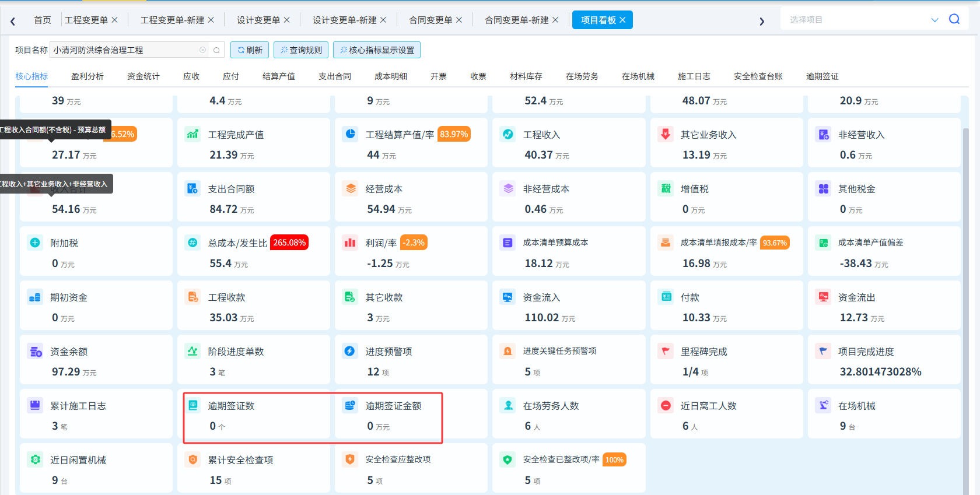
Task: Go to the 首页 tab
Action: coord(43,20)
